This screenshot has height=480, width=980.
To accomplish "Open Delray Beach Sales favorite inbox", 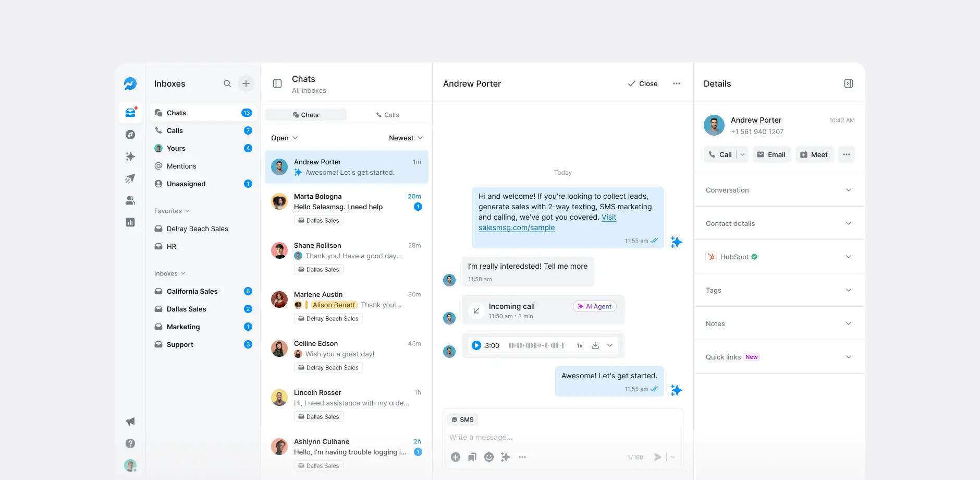I will tap(203, 229).
